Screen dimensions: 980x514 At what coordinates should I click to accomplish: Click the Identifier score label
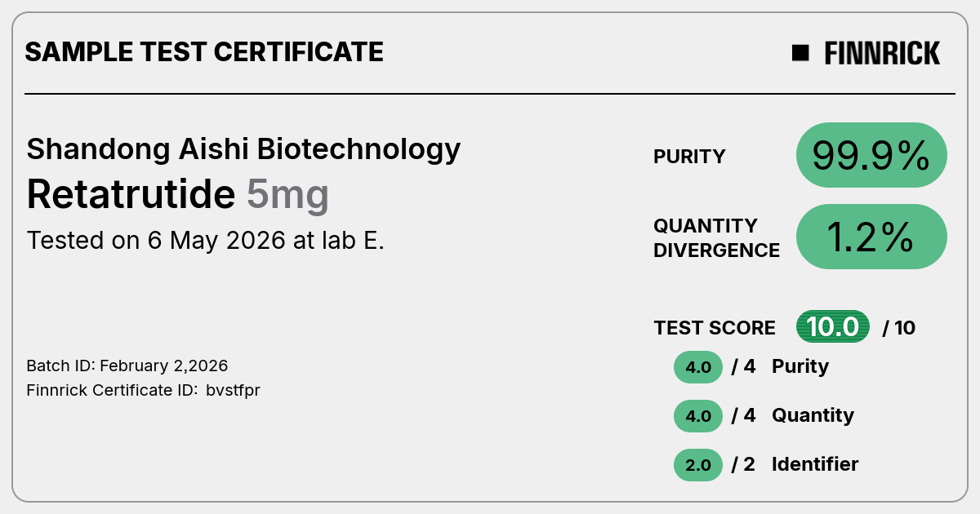(815, 464)
